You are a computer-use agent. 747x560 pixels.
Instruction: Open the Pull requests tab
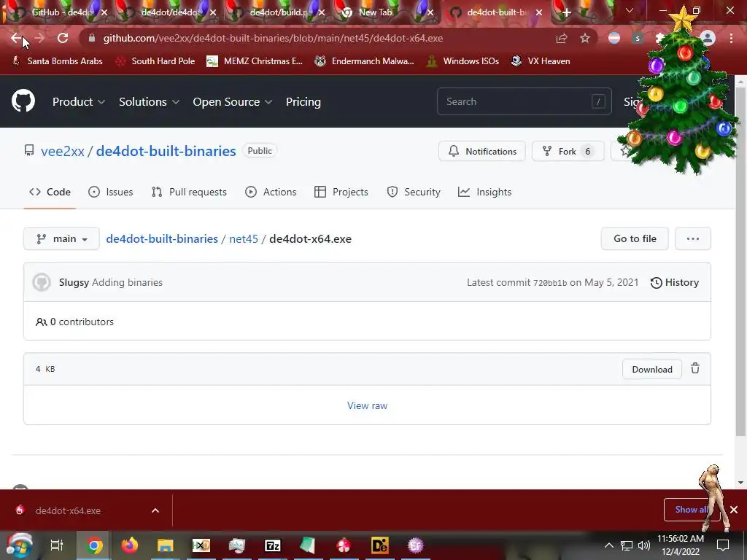pos(189,192)
